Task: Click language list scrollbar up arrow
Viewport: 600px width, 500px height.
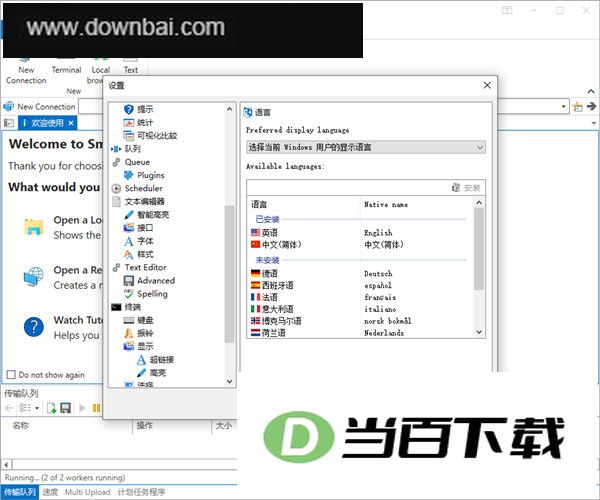Action: (479, 203)
